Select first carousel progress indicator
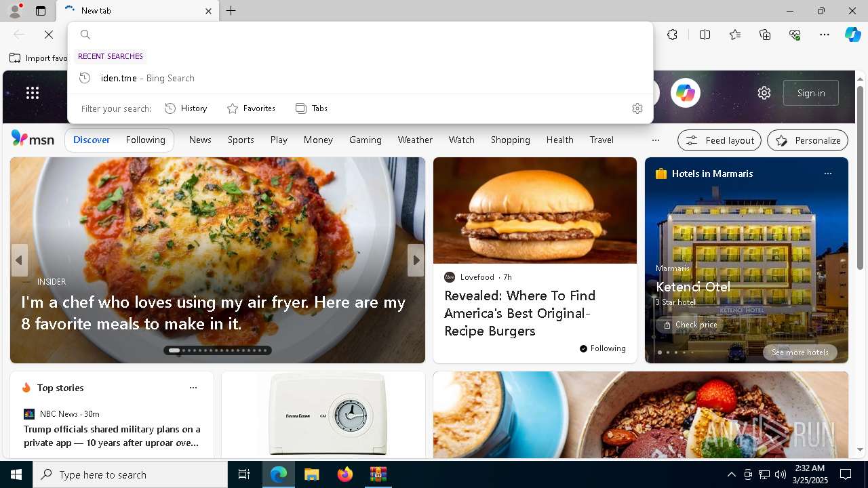The width and height of the screenshot is (868, 488). [x=174, y=350]
